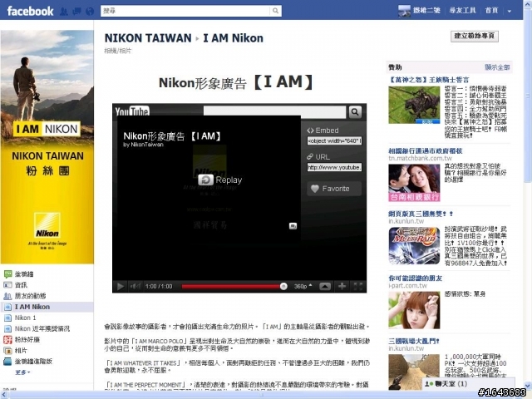This screenshot has height=399, width=532.
Task: Open the Three Kingdoms battlefield ad title
Action: point(414,341)
